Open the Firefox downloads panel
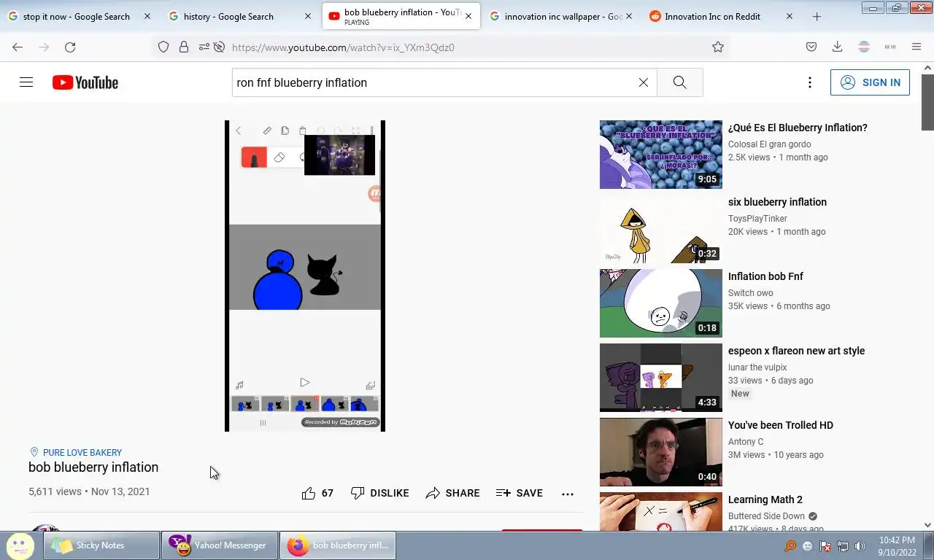The image size is (934, 560). [837, 47]
